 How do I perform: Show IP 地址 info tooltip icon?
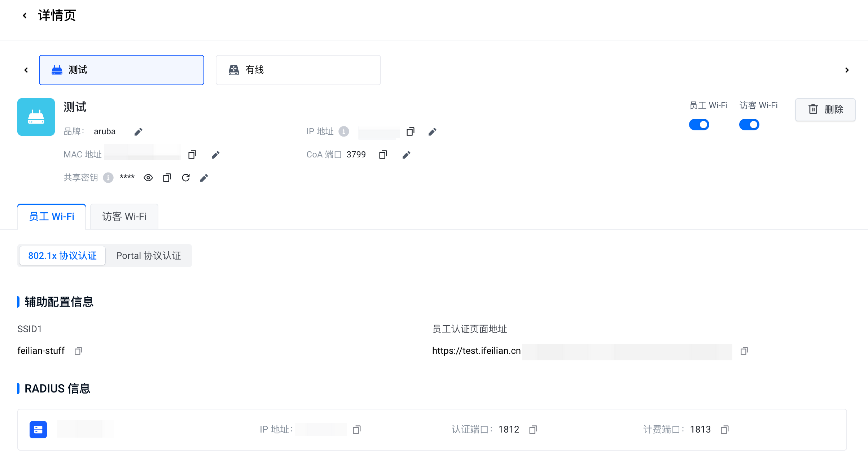(x=344, y=131)
